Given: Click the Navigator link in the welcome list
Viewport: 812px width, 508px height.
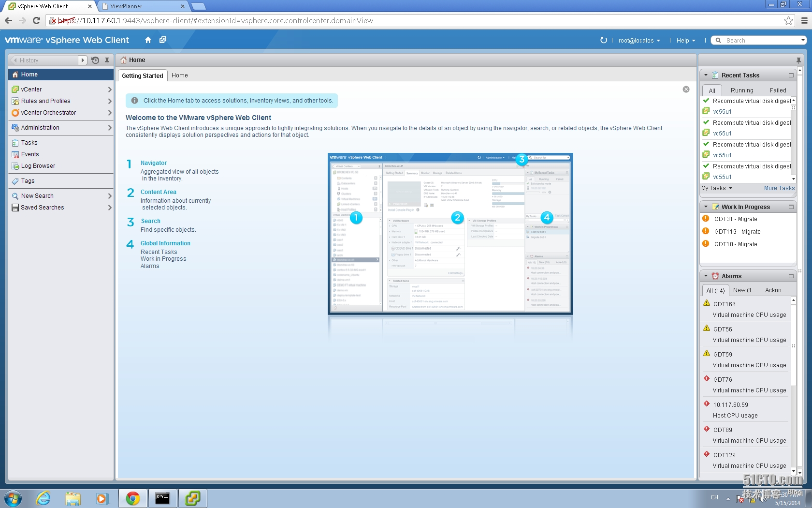Looking at the screenshot, I should pos(154,163).
